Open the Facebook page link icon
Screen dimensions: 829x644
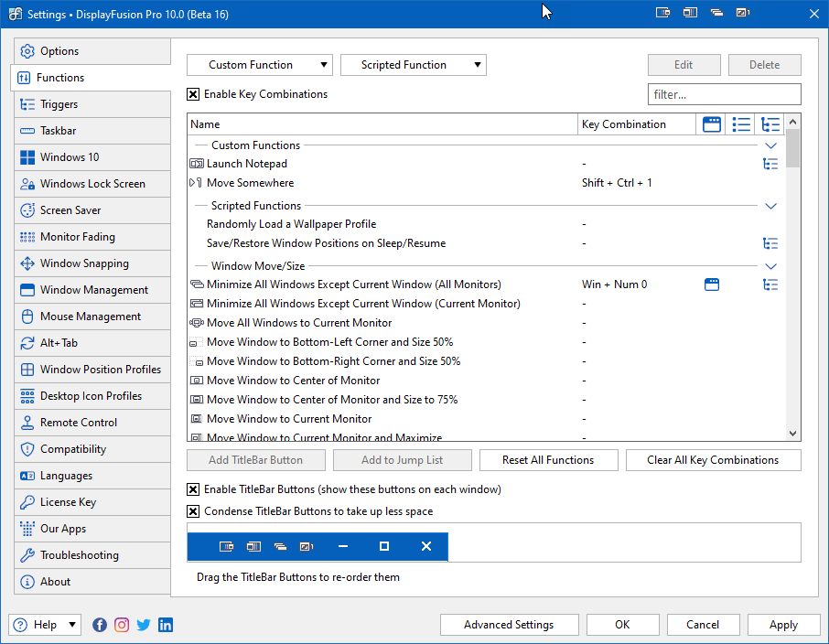point(100,625)
